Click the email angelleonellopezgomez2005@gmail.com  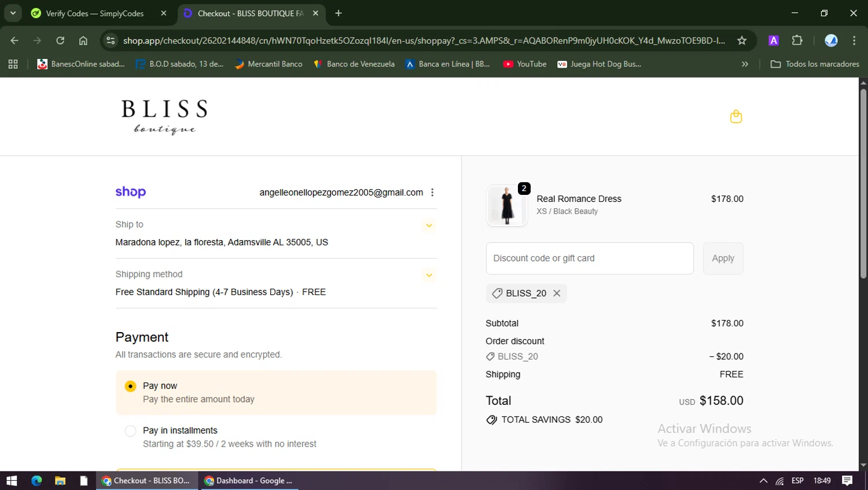click(341, 193)
